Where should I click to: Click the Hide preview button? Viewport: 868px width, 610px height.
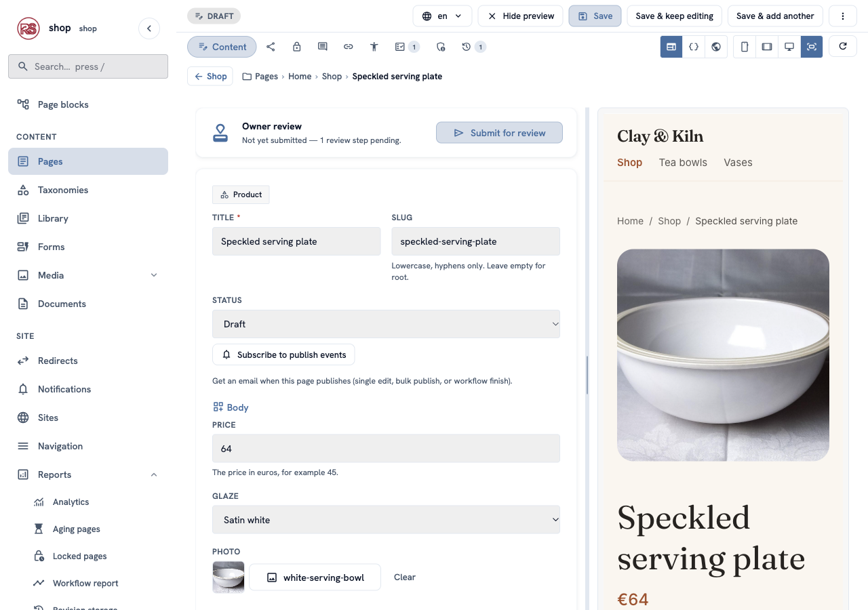click(x=520, y=16)
